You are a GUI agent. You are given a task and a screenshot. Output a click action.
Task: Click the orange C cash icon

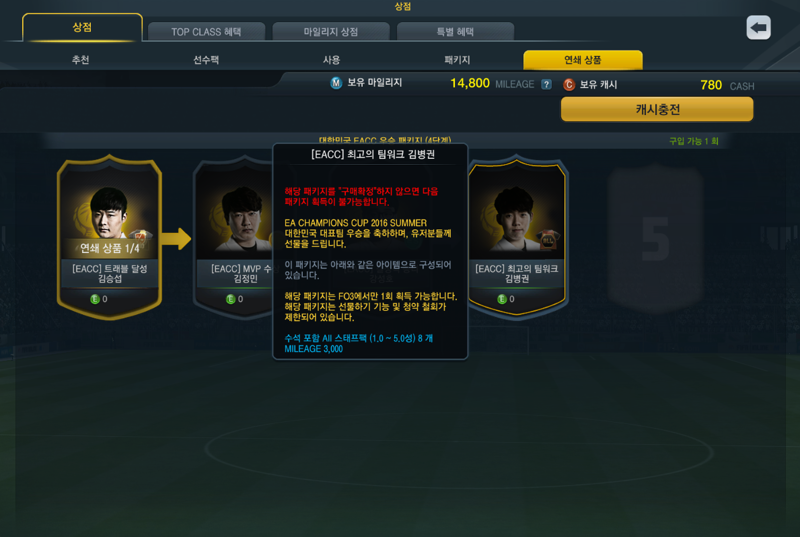click(x=568, y=85)
